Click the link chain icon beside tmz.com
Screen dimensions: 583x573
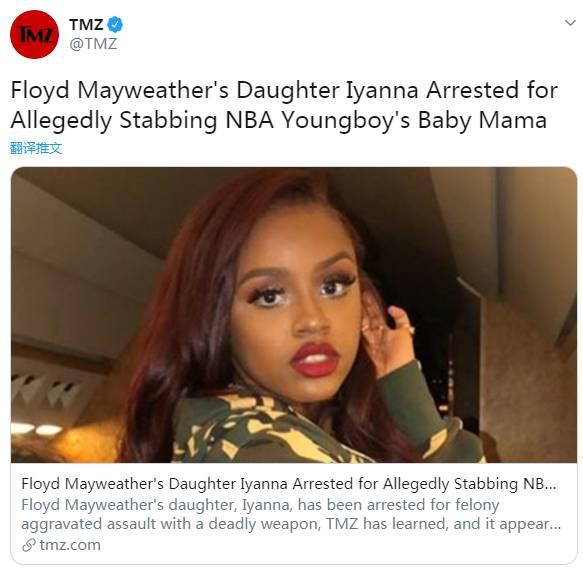tap(29, 545)
